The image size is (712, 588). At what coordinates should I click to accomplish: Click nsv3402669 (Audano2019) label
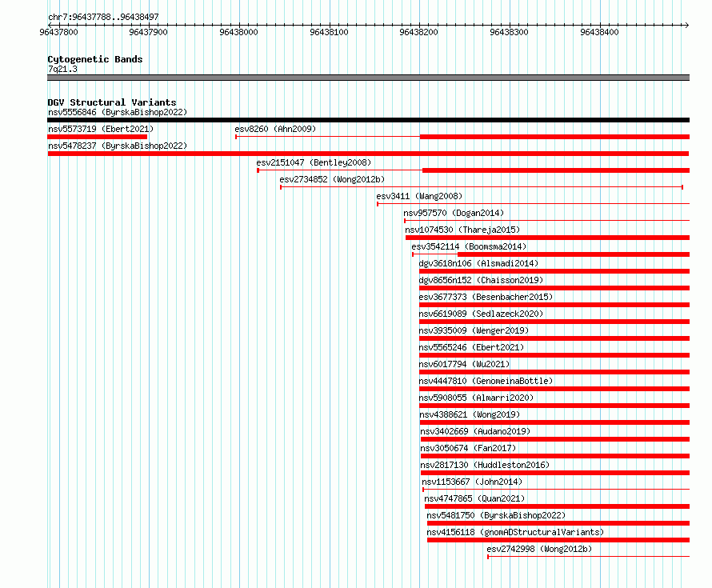(475, 431)
